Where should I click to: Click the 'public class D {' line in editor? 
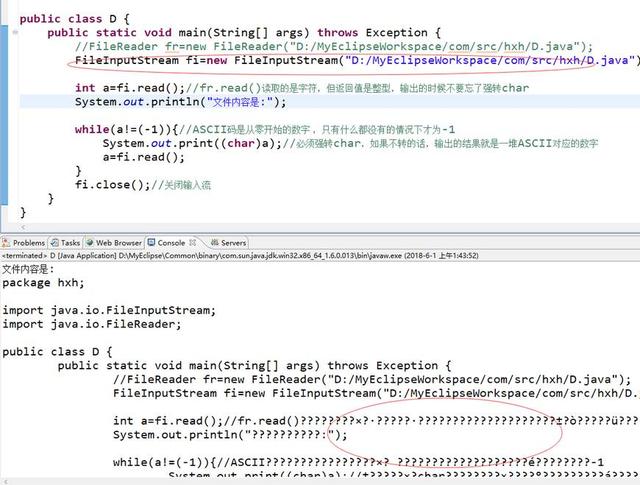[x=74, y=19]
